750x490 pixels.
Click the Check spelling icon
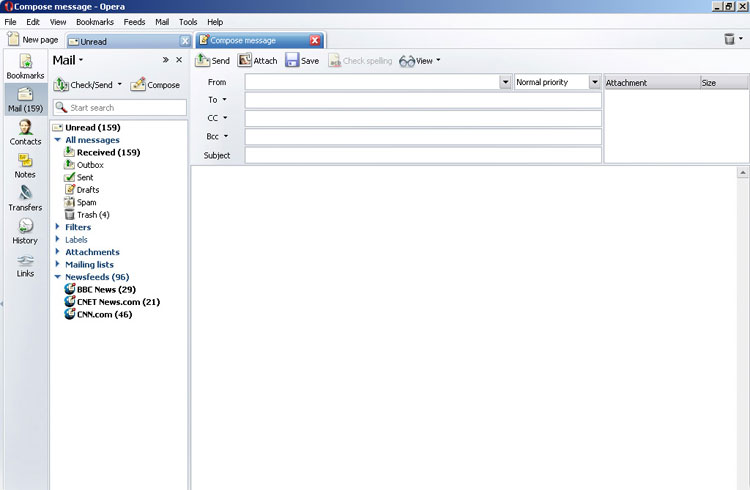[335, 61]
